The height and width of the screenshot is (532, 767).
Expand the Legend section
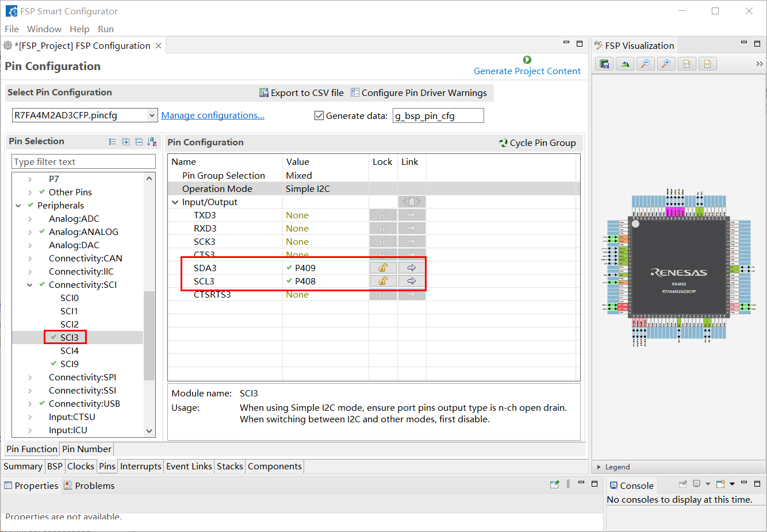599,467
